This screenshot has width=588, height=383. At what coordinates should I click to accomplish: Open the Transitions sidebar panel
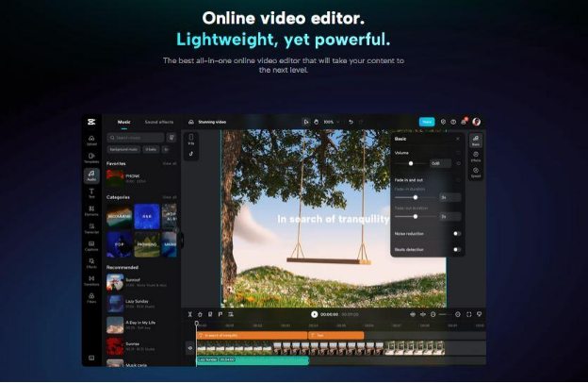(91, 280)
